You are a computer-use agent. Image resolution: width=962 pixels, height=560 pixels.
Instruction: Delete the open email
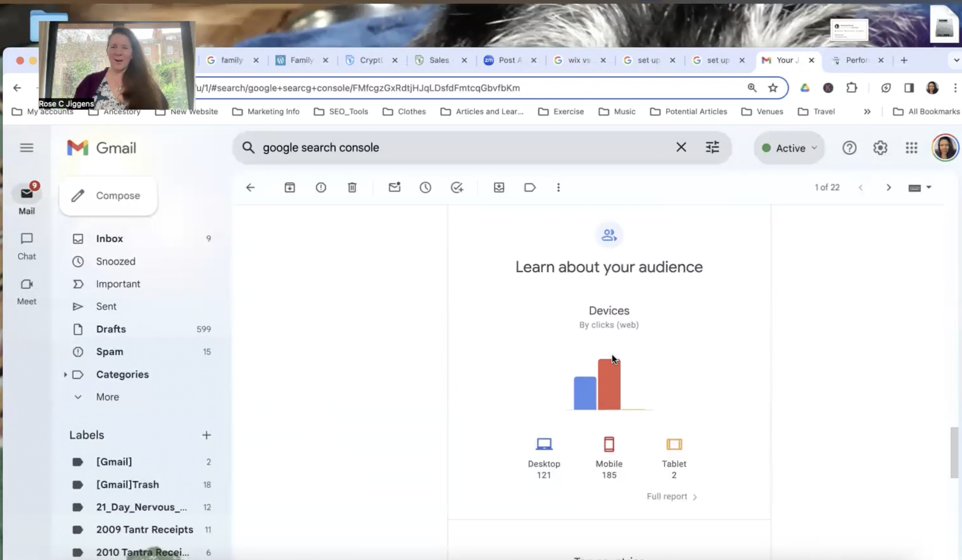[352, 187]
